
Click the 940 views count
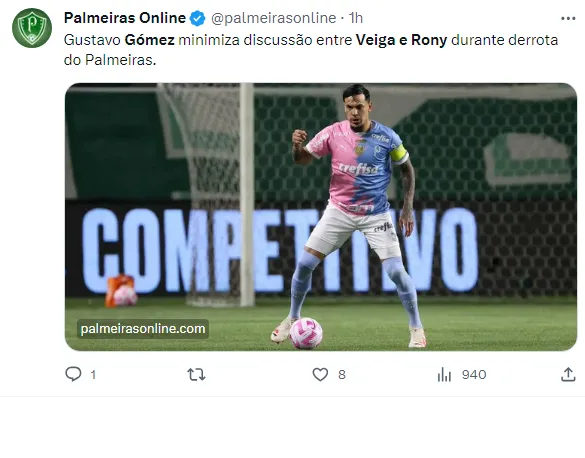pyautogui.click(x=474, y=375)
